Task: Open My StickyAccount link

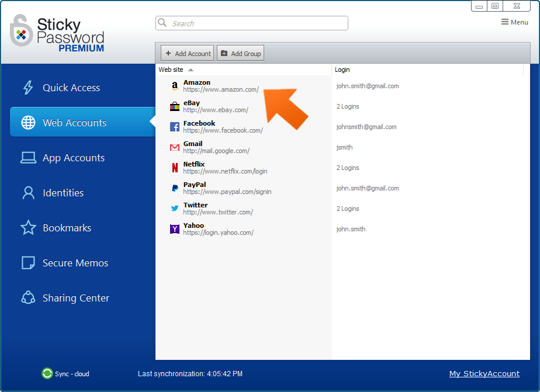Action: point(484,374)
